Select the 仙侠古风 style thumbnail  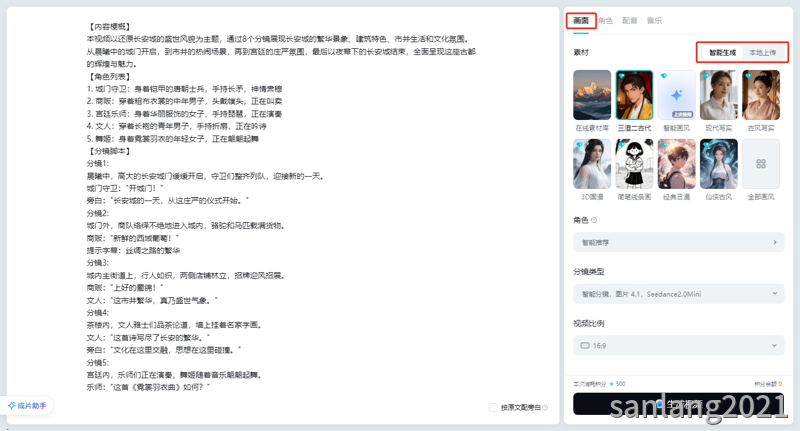718,164
